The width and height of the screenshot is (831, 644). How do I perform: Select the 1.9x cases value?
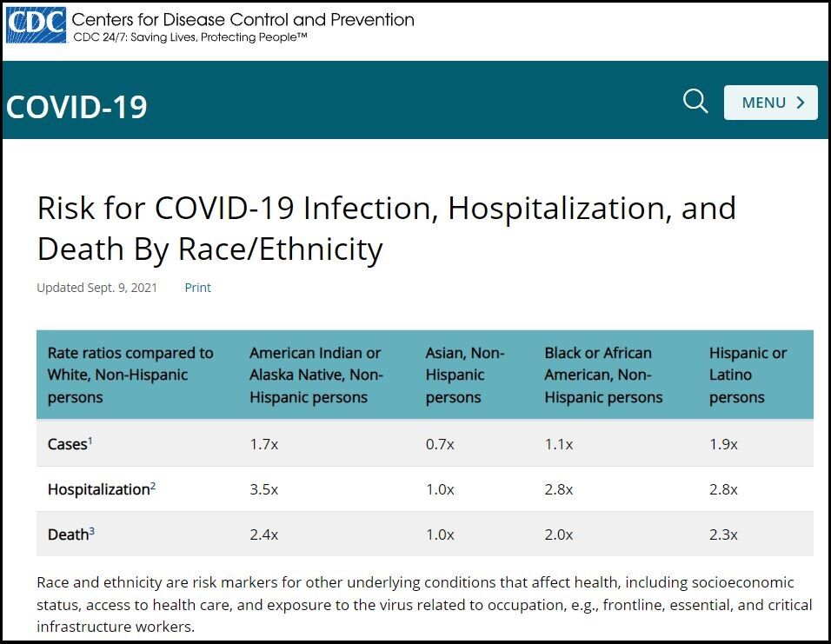click(x=723, y=444)
